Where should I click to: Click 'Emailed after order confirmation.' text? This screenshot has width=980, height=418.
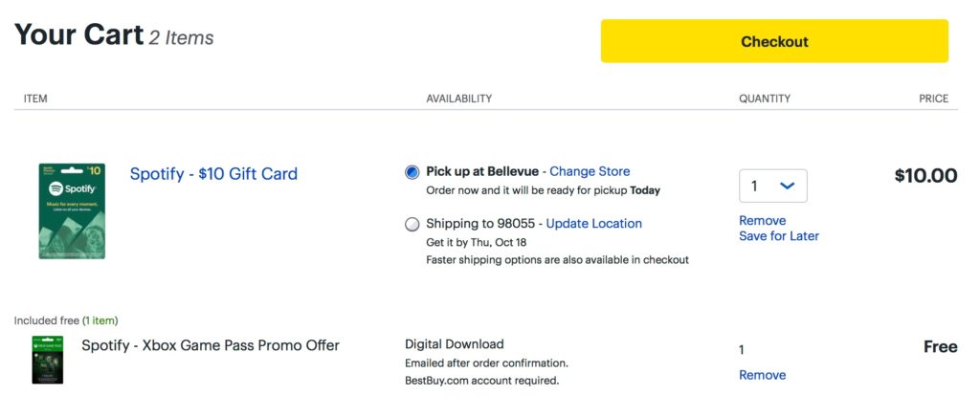pyautogui.click(x=486, y=363)
